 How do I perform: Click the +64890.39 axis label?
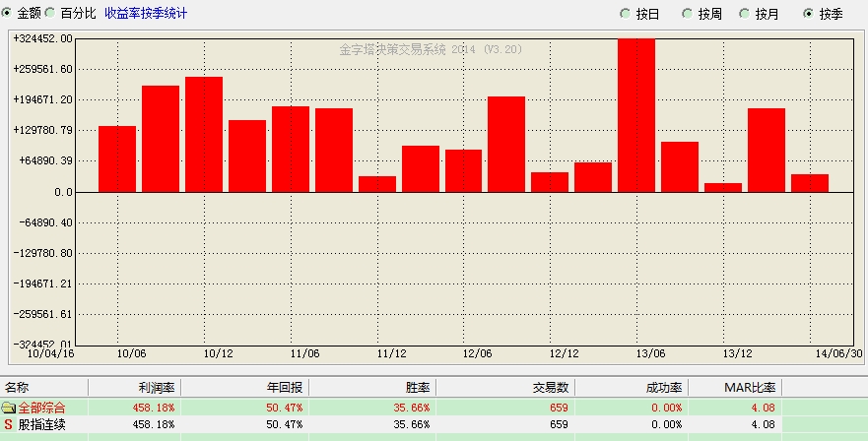pos(45,160)
